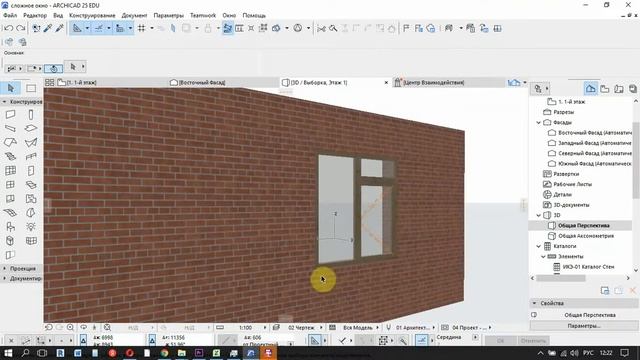The image size is (640, 360).
Task: Select the Door tool in toolbox
Action: [x=31, y=171]
